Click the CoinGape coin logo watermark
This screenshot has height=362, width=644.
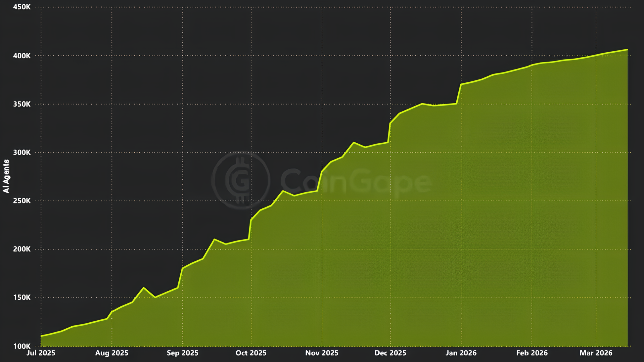pos(241,180)
